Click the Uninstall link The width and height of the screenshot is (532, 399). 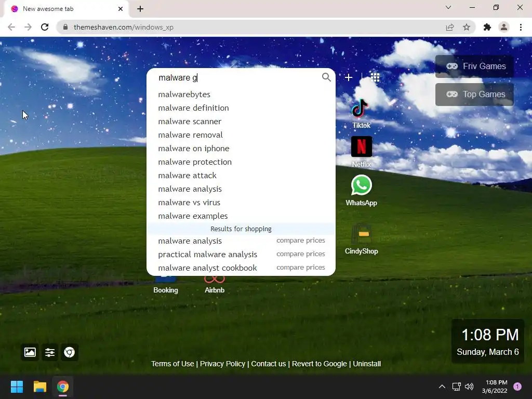[367, 364]
